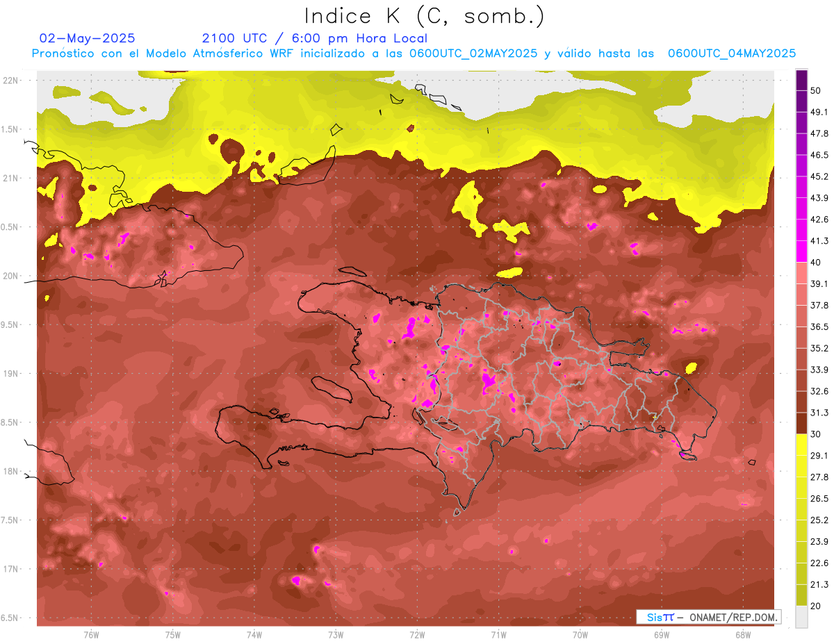Pick the darkest purple swatch above 50

point(801,80)
